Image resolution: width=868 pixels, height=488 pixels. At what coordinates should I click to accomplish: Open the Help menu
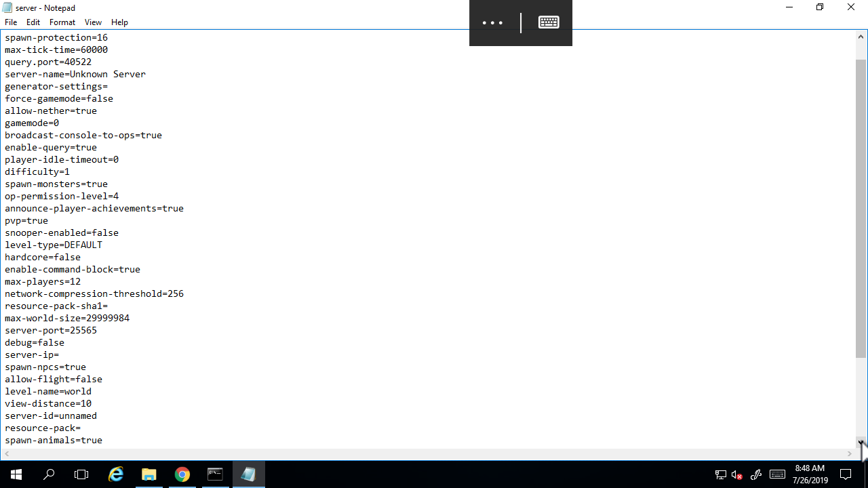click(119, 22)
